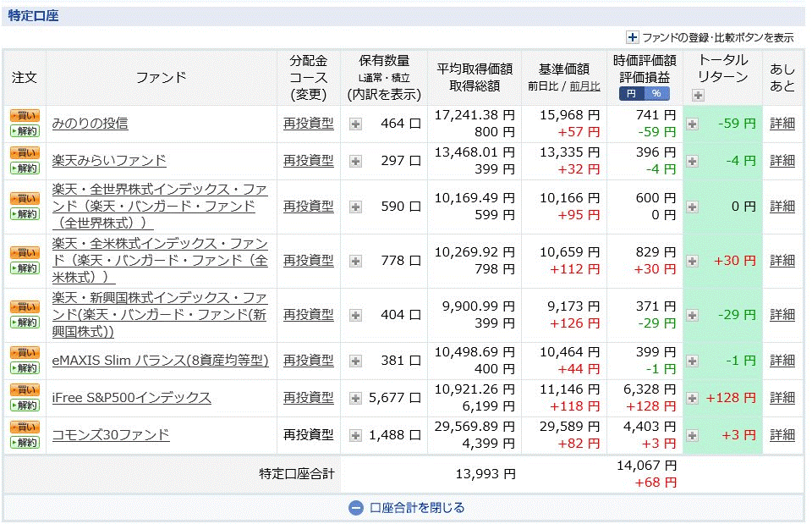Show fund registration and comparison buttons plus icon

coord(632,37)
